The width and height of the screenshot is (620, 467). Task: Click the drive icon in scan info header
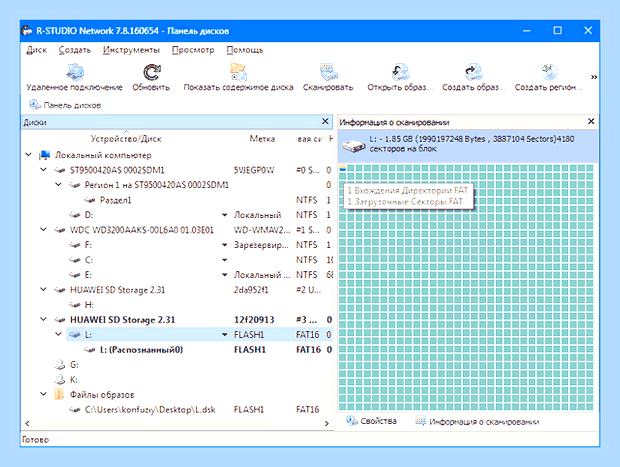point(353,146)
